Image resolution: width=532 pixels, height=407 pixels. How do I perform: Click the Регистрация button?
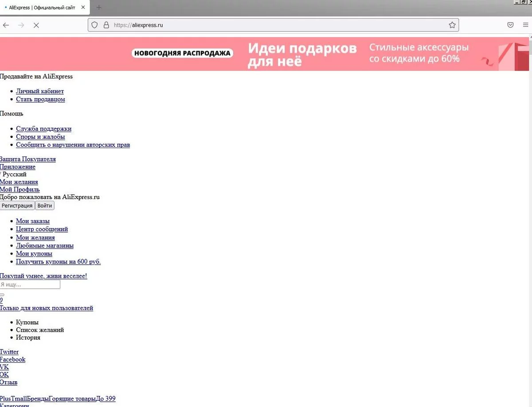tap(17, 206)
